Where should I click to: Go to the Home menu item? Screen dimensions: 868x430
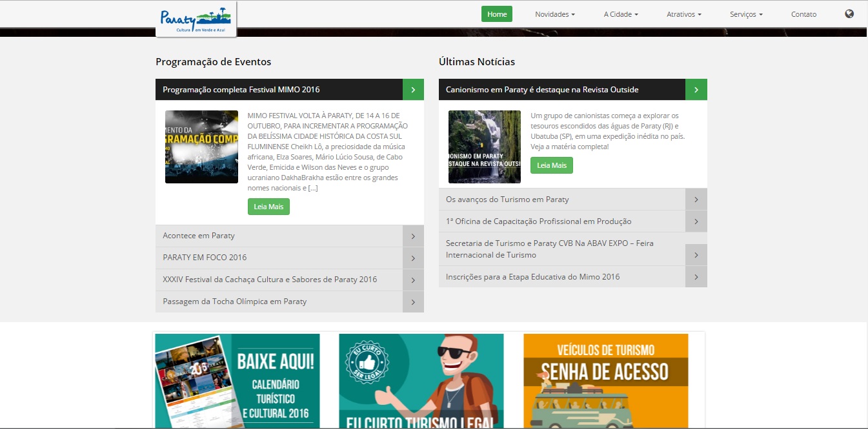pyautogui.click(x=496, y=14)
